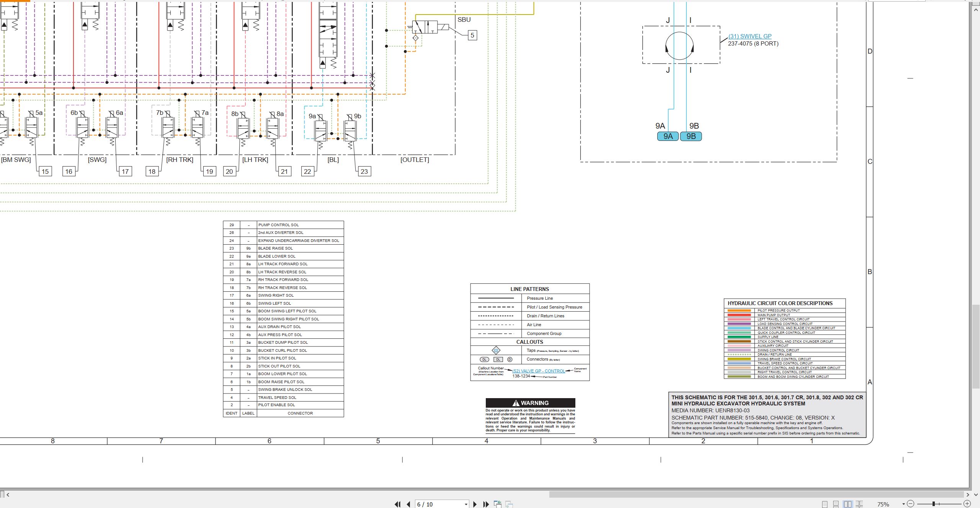The height and width of the screenshot is (508, 980).
Task: Click the 'Pilot / Load Sensing Pressure' legend entry
Action: tap(554, 307)
